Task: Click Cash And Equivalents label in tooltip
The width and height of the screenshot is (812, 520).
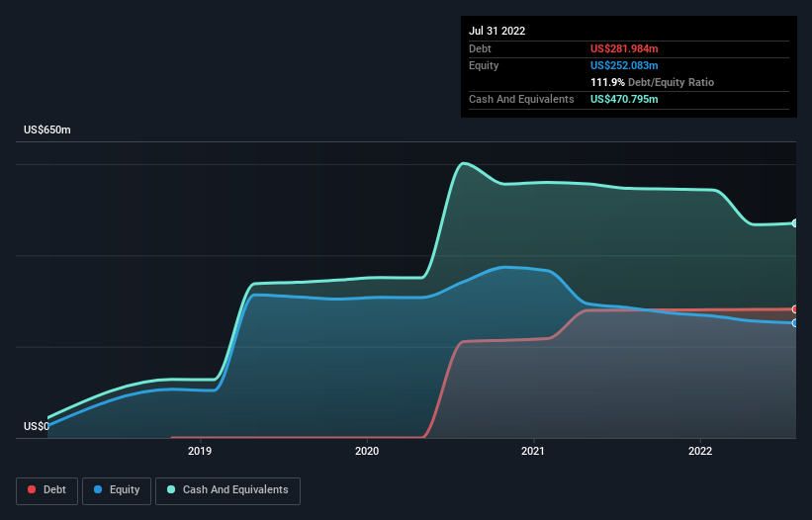Action: [x=521, y=99]
